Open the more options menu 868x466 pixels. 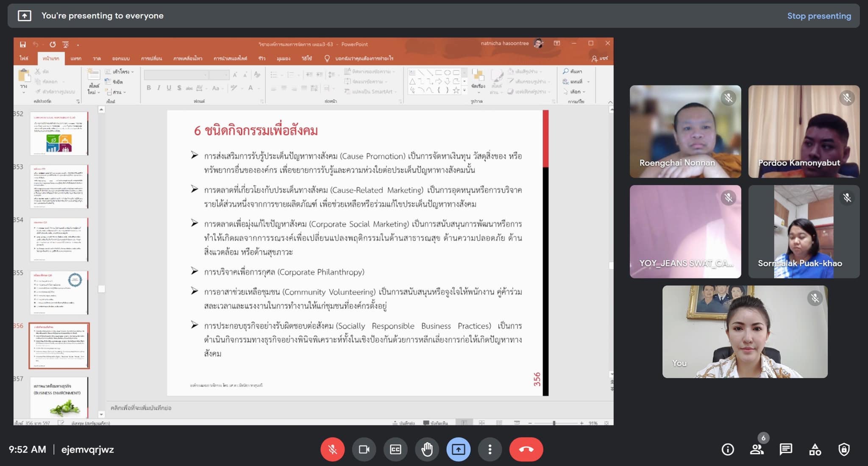pyautogui.click(x=490, y=449)
